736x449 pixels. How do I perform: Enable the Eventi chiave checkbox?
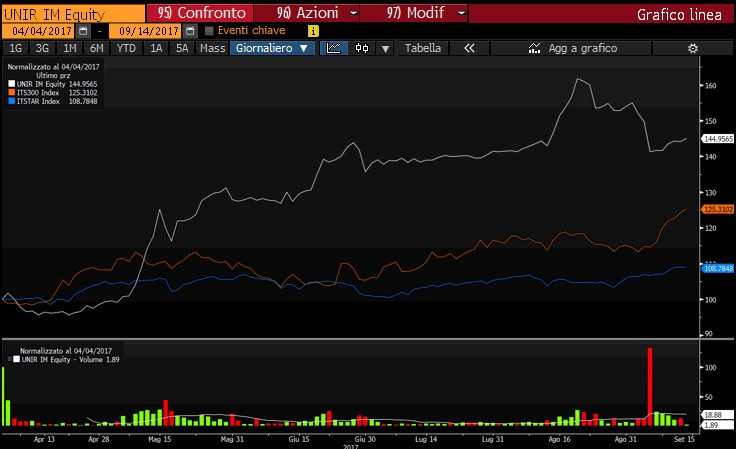tap(209, 31)
